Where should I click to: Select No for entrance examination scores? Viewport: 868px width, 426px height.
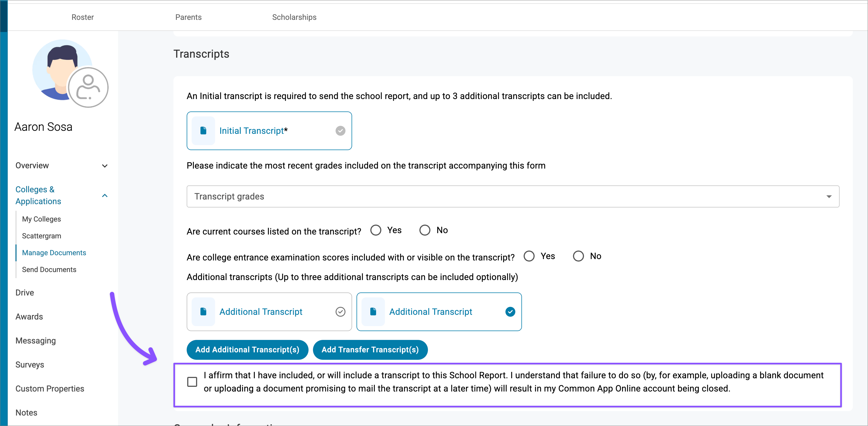578,256
